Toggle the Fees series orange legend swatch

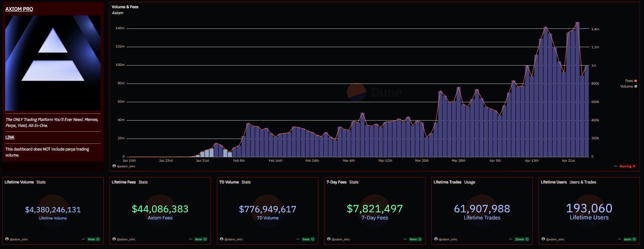(635, 81)
